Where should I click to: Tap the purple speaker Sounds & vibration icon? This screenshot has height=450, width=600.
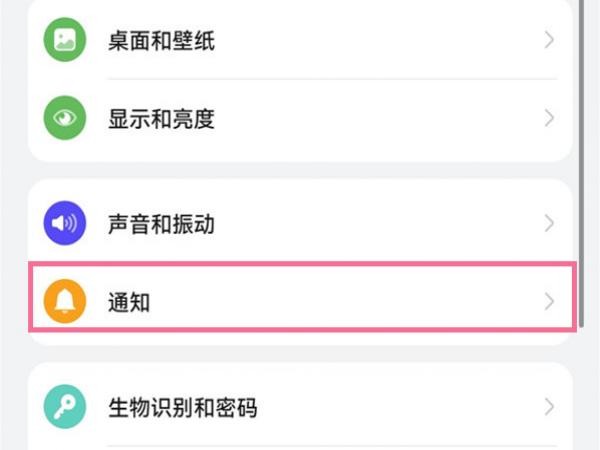(65, 223)
